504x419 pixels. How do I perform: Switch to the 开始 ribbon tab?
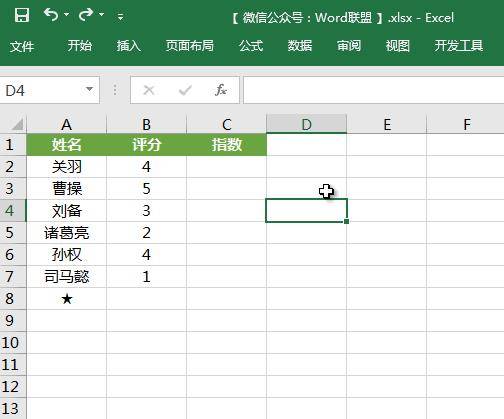[80, 46]
